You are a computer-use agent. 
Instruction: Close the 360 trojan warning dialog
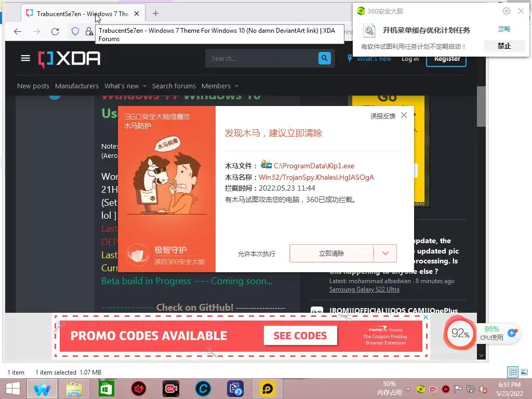[404, 115]
